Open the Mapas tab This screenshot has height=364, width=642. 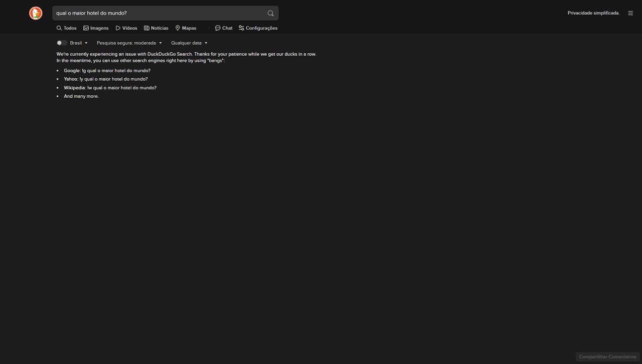(x=186, y=28)
